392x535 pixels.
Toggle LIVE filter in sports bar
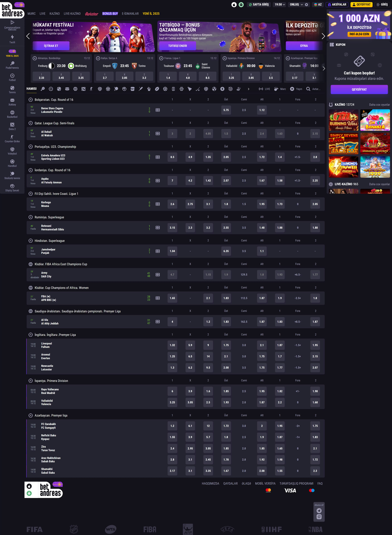pyautogui.click(x=264, y=89)
